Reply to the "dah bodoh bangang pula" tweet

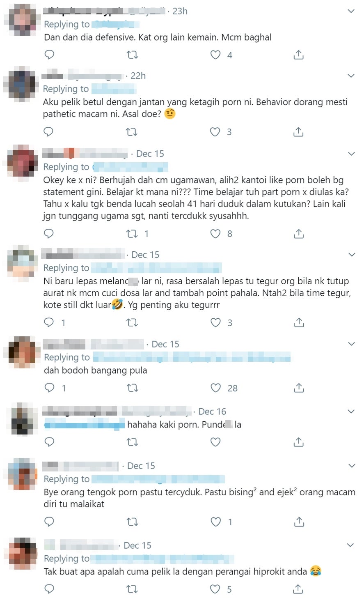[x=49, y=388]
